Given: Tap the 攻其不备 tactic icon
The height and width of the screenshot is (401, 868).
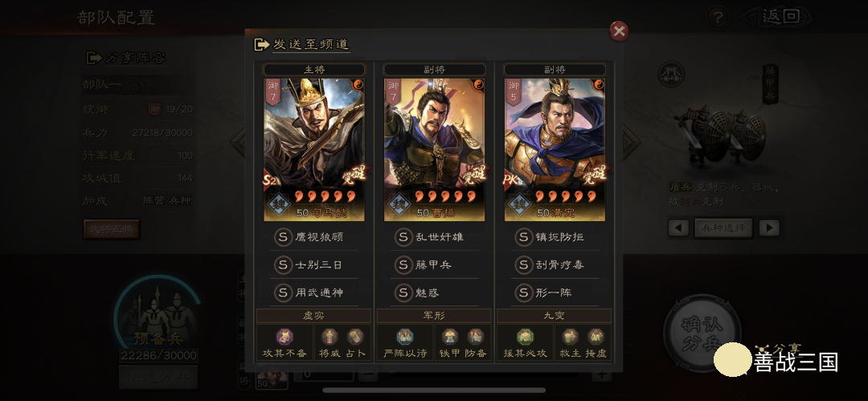Looking at the screenshot, I should pyautogui.click(x=285, y=337).
